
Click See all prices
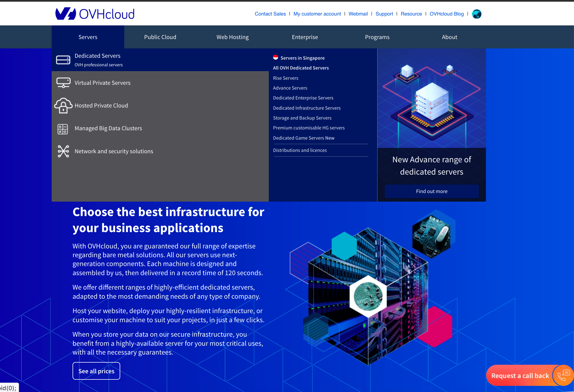tap(96, 371)
